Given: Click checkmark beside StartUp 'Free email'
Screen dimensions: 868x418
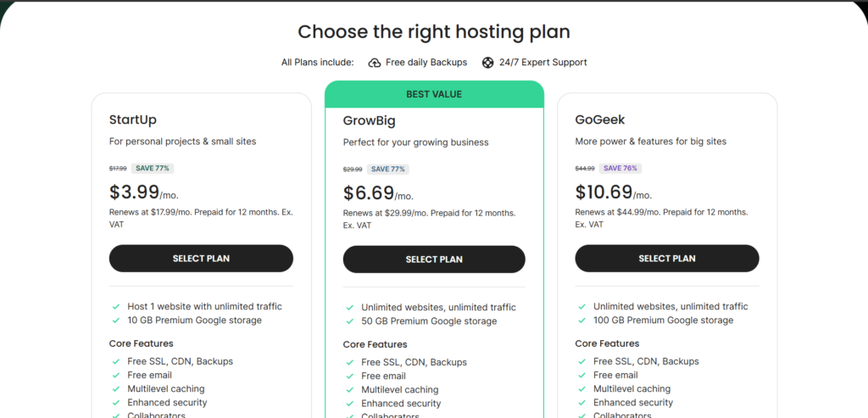Looking at the screenshot, I should (115, 375).
